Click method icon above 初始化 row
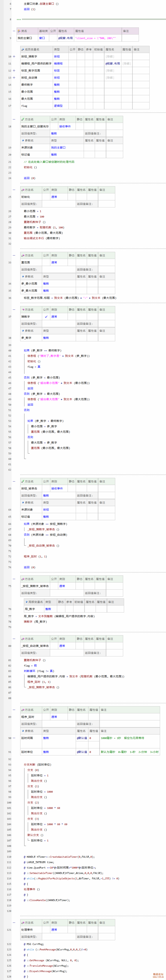This screenshot has width=166, height=980. [22, 190]
